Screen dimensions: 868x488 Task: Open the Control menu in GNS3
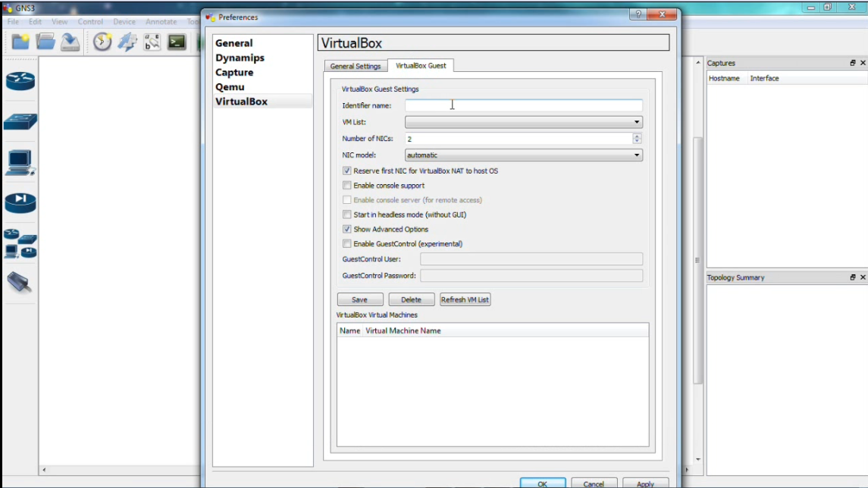point(90,21)
